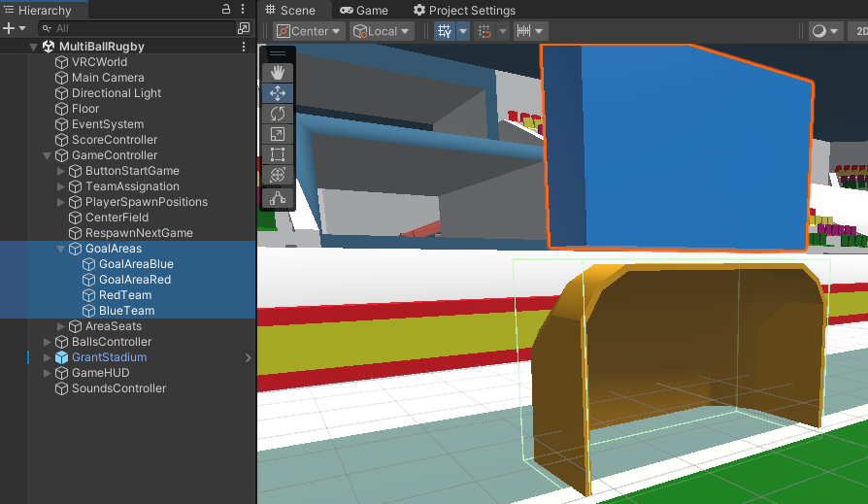Select the Move tool
868x504 pixels.
[x=278, y=93]
